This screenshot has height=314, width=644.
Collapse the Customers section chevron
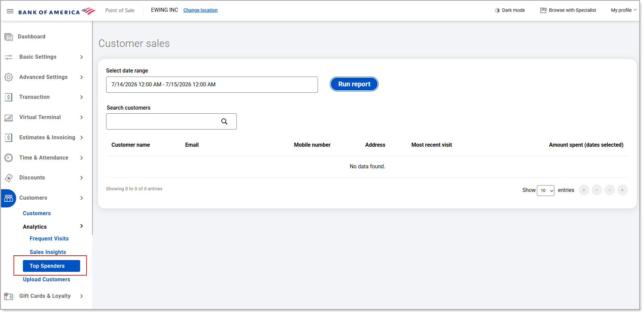[82, 198]
